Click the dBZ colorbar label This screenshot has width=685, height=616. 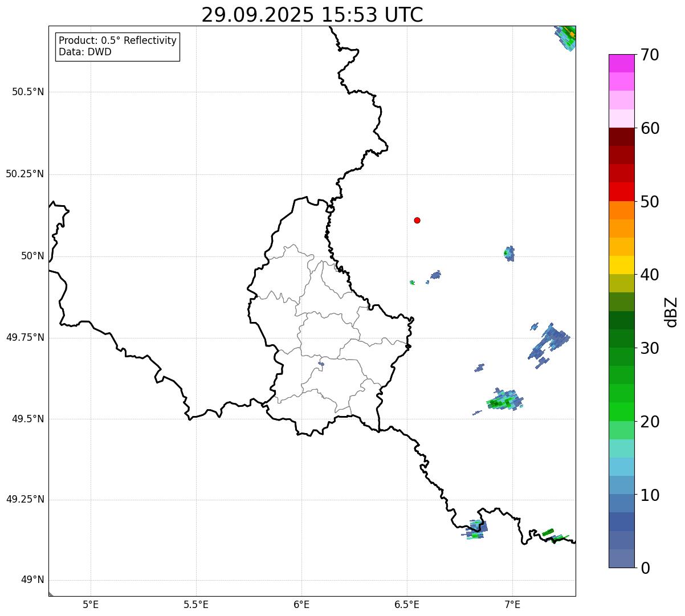[671, 312]
